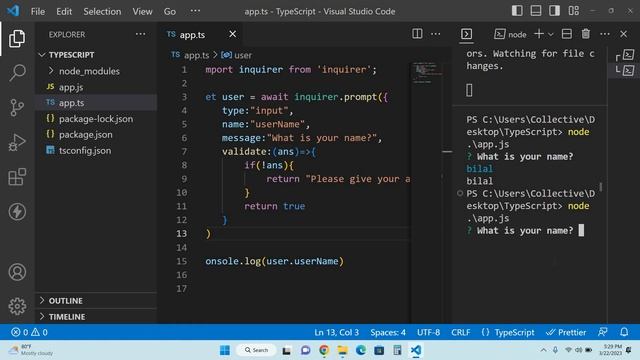Viewport: 640px width, 360px height.
Task: Open Customize Layout button
Action: [x=573, y=11]
